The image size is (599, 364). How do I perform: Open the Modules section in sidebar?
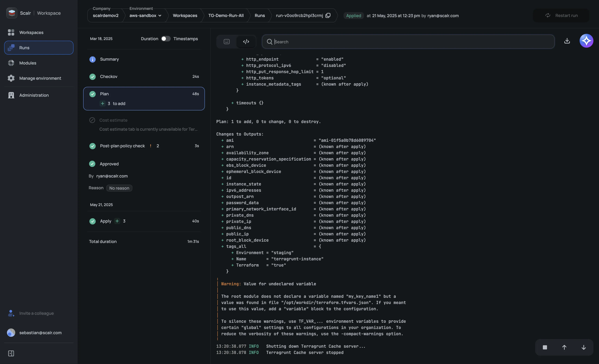pyautogui.click(x=27, y=63)
